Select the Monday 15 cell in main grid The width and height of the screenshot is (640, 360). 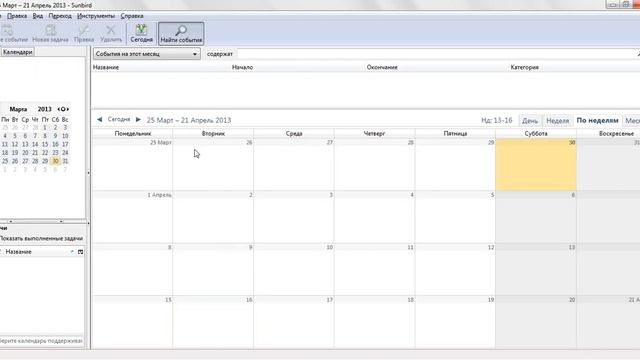(132, 322)
